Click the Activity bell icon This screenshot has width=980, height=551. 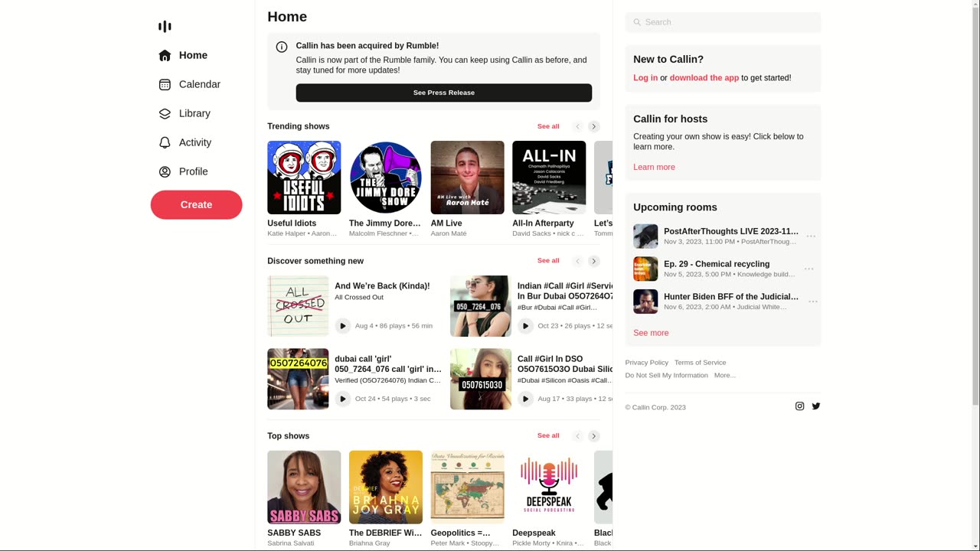(x=165, y=142)
